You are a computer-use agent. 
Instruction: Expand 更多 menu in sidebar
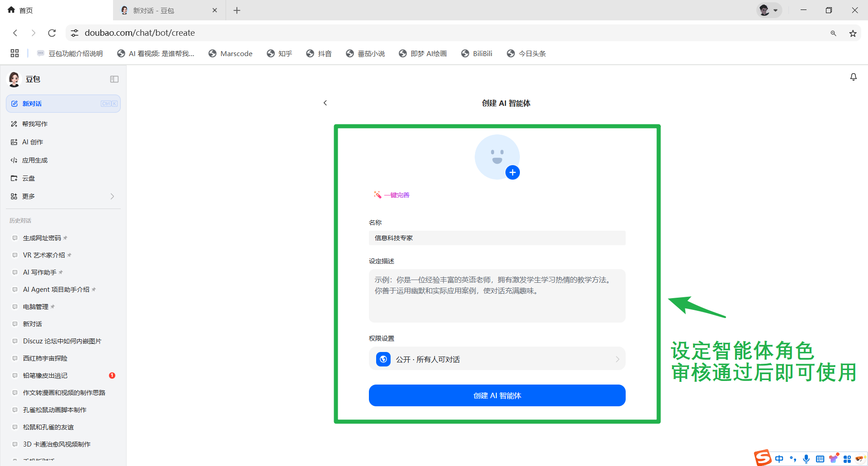click(63, 196)
